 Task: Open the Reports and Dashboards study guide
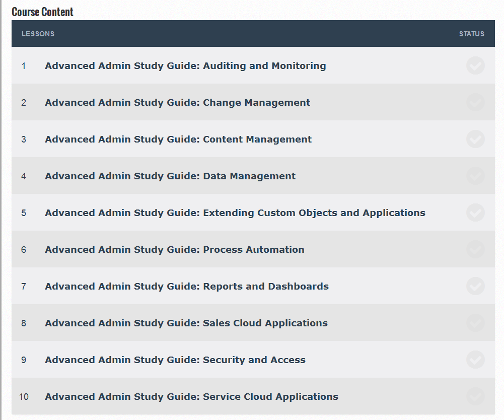[186, 287]
